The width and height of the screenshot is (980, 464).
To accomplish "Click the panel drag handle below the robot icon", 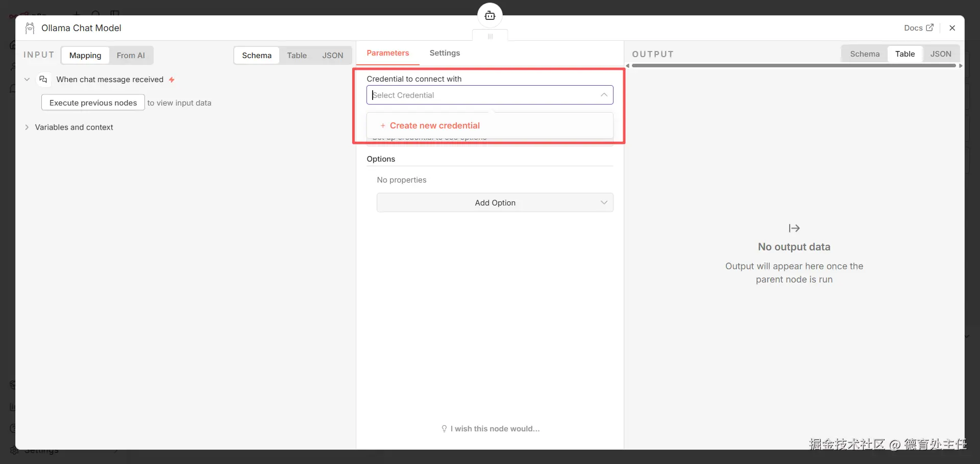I will (490, 36).
